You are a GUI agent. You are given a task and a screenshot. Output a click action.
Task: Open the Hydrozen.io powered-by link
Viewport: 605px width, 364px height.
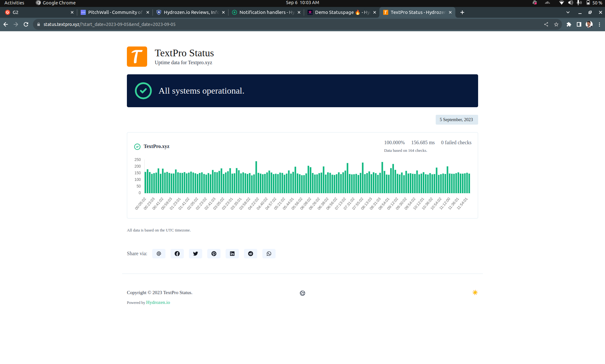pos(158,302)
